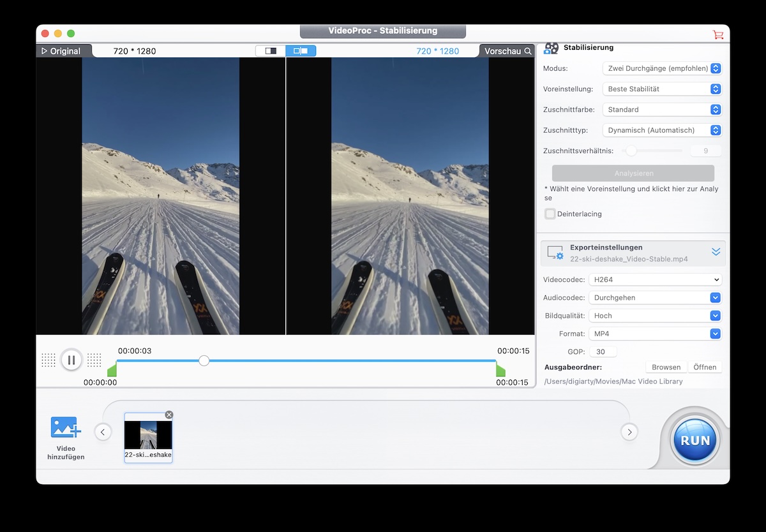Remove the 22-ski-deshake clip with X
This screenshot has width=766, height=532.
[x=169, y=415]
